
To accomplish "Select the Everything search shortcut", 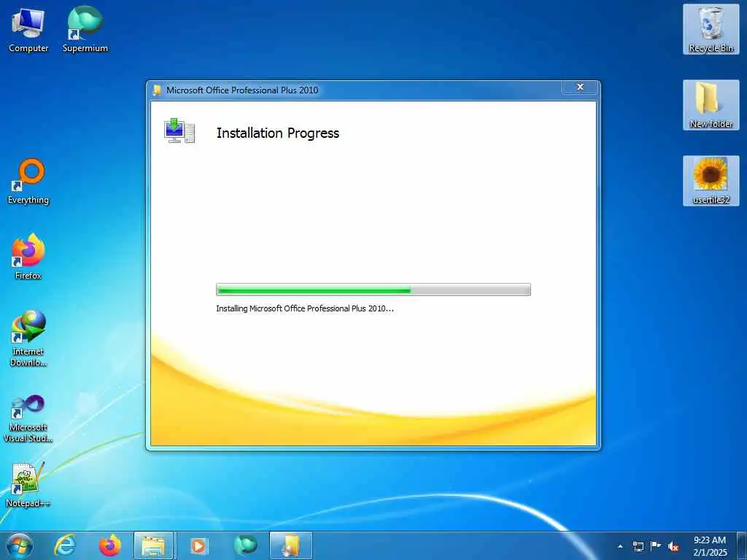I will pos(28,182).
